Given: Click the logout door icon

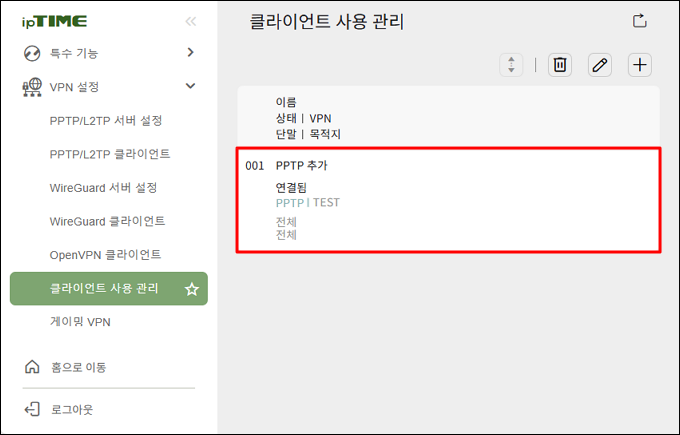Looking at the screenshot, I should click(32, 409).
